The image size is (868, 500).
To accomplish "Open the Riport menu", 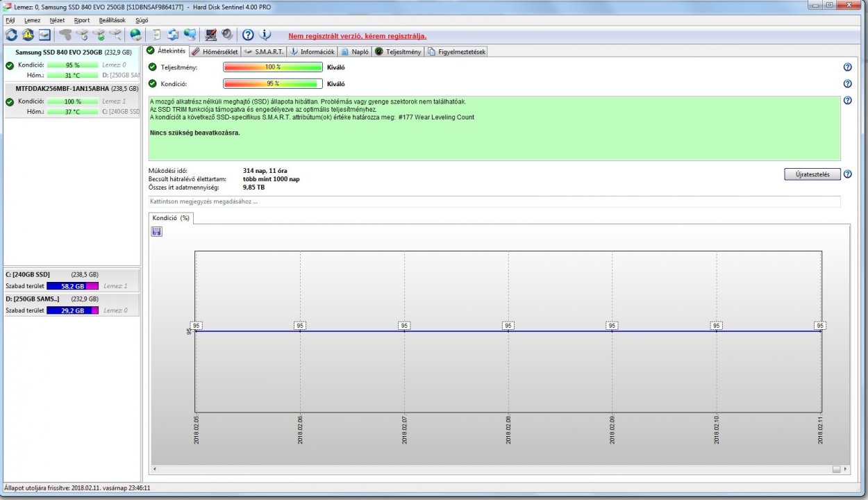I will pos(82,20).
